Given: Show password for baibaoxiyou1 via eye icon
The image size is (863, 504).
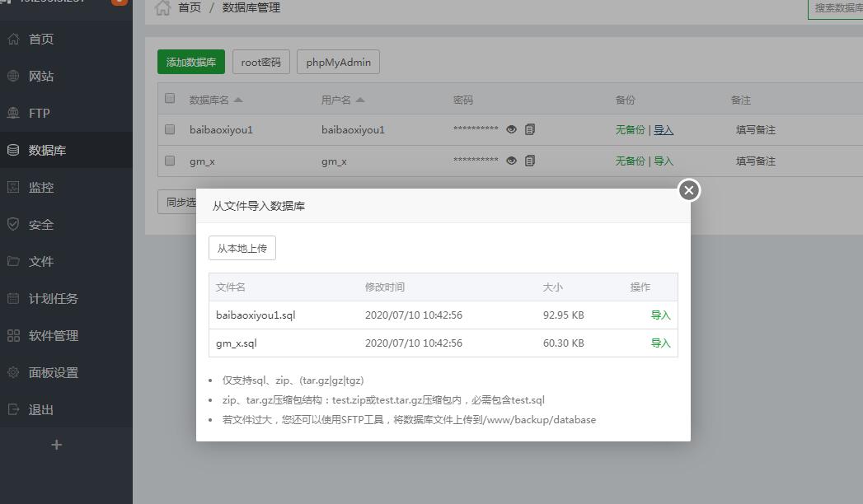Looking at the screenshot, I should point(511,129).
